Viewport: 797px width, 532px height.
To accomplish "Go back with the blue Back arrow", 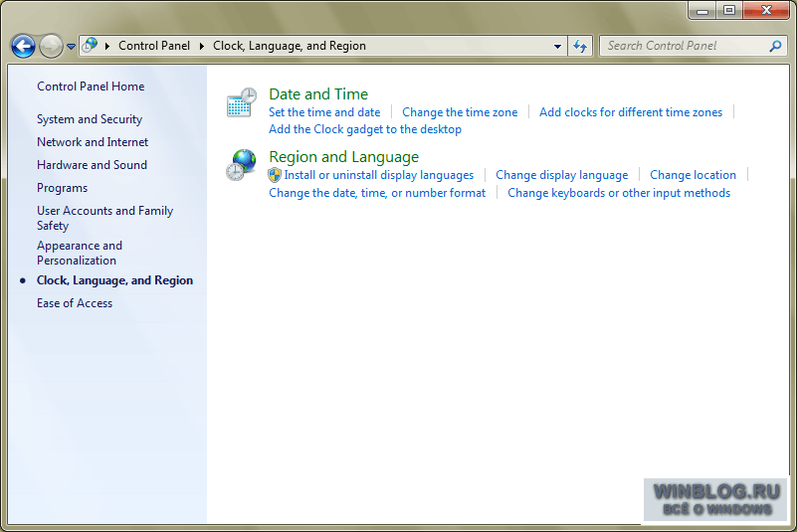I will (x=23, y=46).
